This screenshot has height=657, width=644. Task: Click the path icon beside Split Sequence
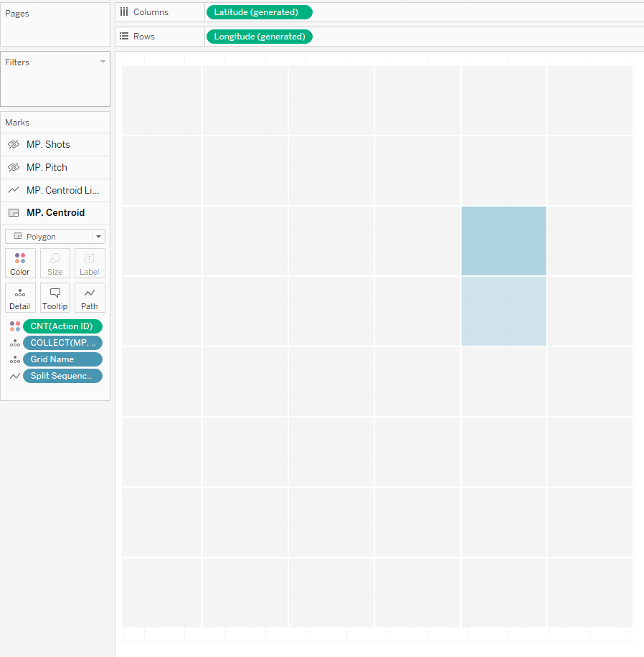click(14, 376)
